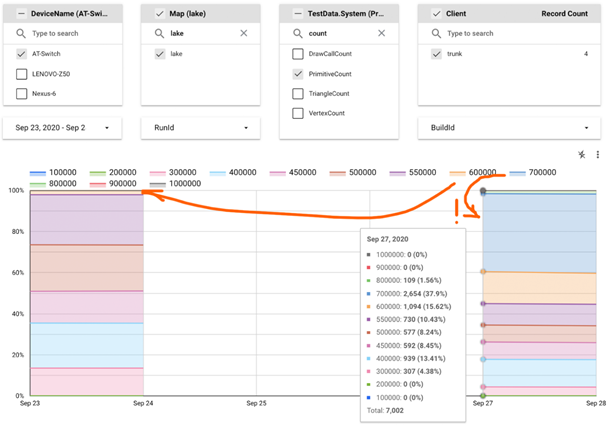Viewport: 608px width, 425px height.
Task: Click the Record Count column header
Action: point(565,14)
